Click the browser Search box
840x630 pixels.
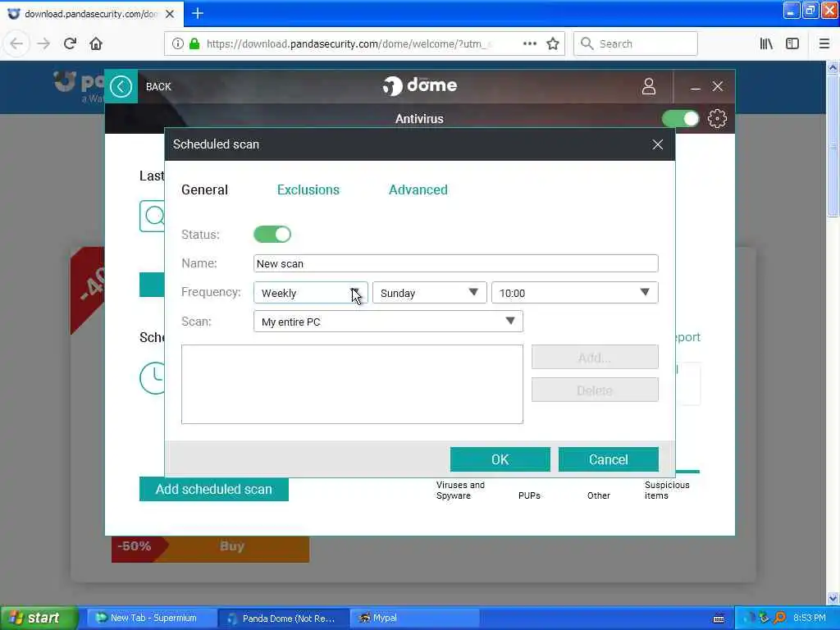pyautogui.click(x=636, y=43)
